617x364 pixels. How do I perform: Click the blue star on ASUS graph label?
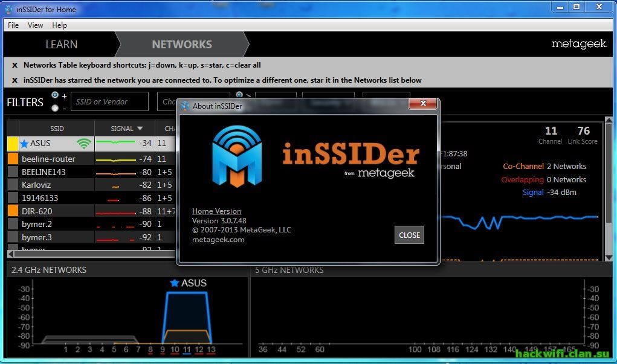174,283
